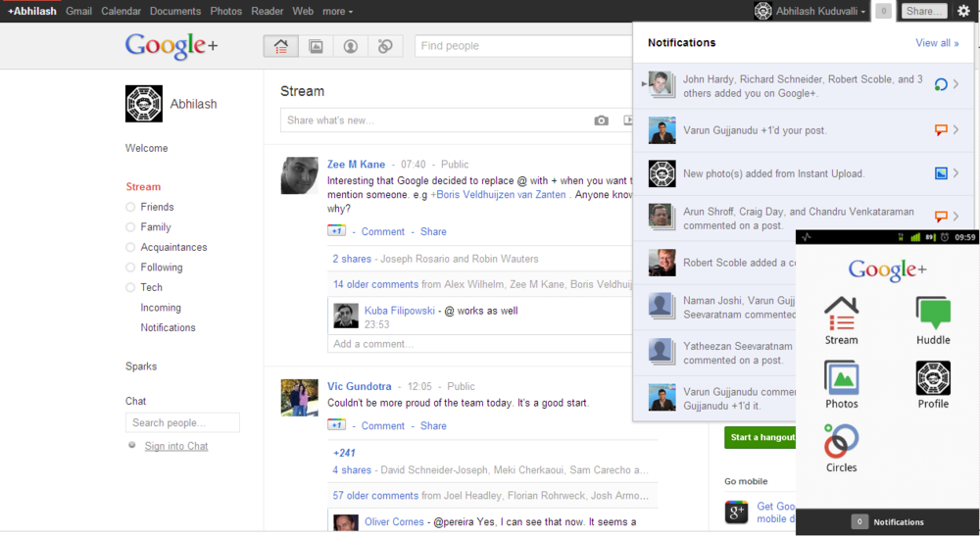Click the Home stream icon in toolbar
Viewport: 980px width, 537px height.
coord(281,46)
